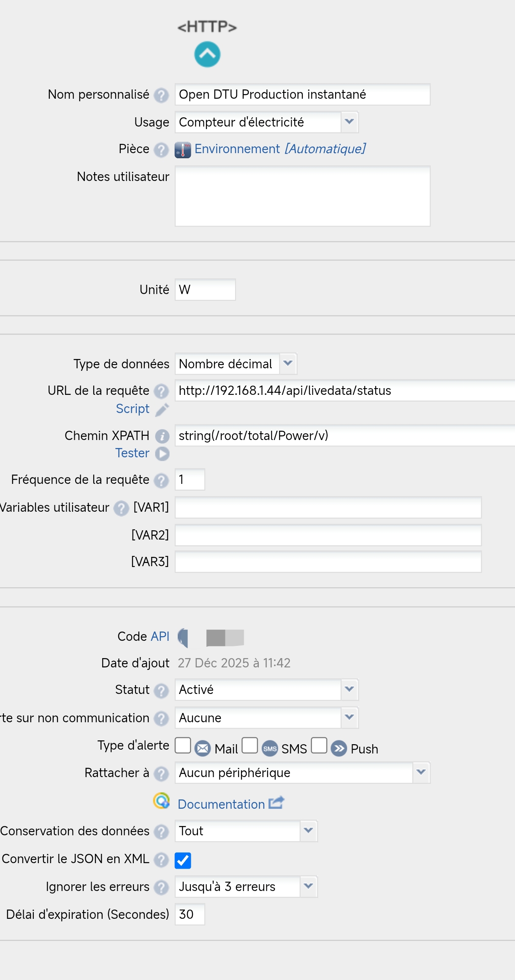Click the Tester play icon
The image size is (515, 980).
tap(162, 454)
